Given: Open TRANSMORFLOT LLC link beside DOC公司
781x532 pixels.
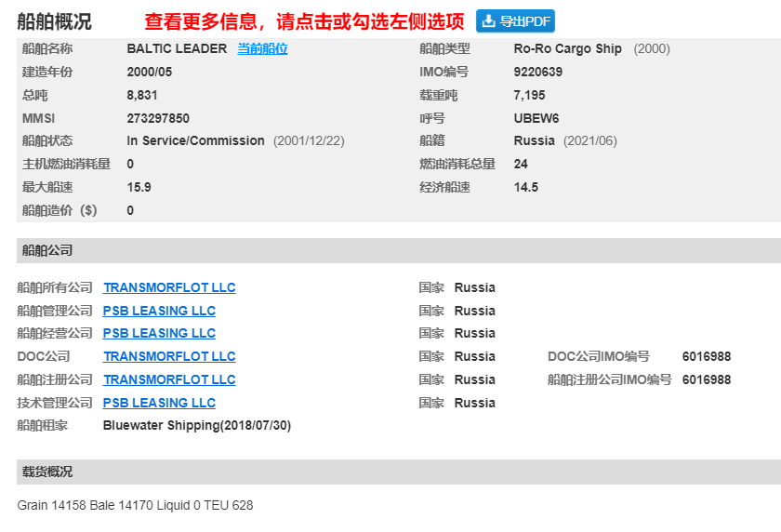Looking at the screenshot, I should [169, 356].
